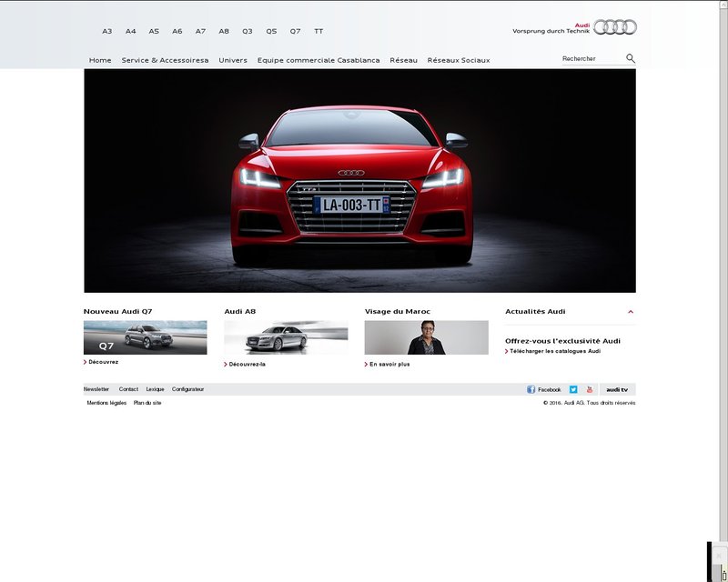Image resolution: width=728 pixels, height=582 pixels.
Task: Select the A7 model tab
Action: pos(200,31)
